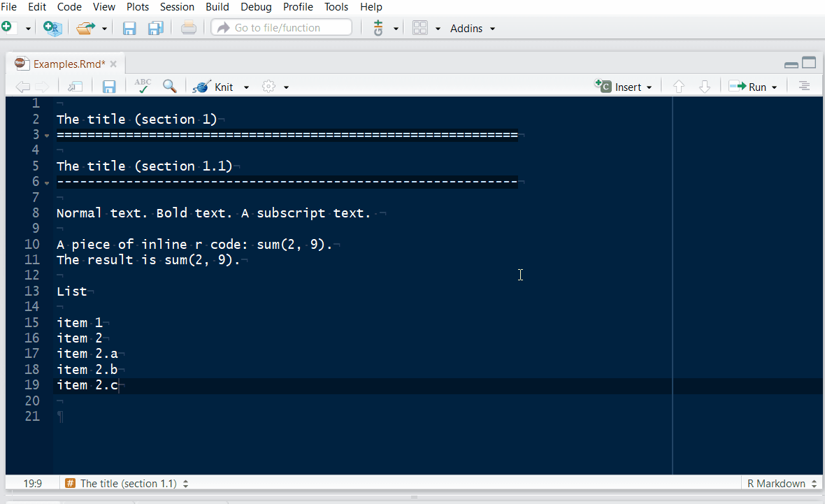Click the Open File folder icon
825x504 pixels.
click(85, 28)
